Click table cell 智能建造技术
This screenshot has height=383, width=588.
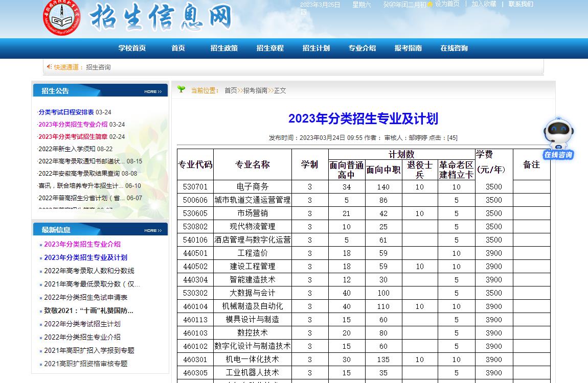pyautogui.click(x=253, y=280)
